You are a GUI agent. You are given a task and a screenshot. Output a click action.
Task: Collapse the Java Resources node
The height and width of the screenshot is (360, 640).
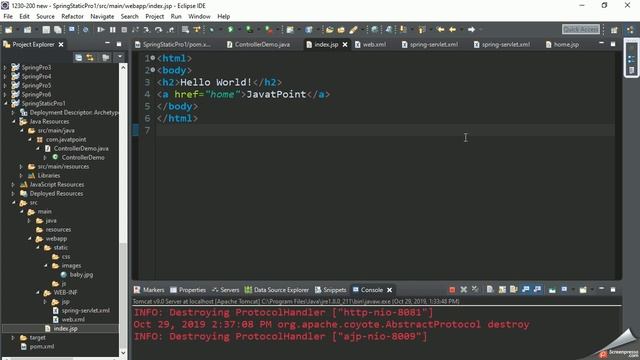click(x=14, y=122)
